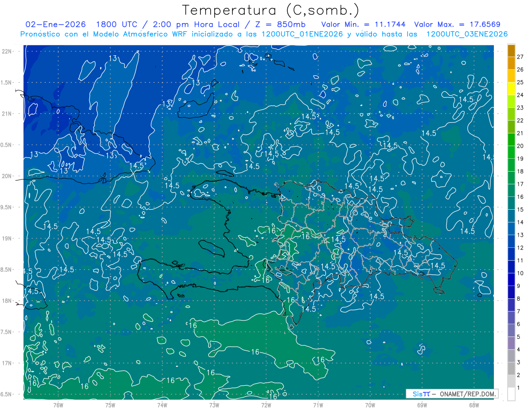Select the legend swatch between 9 and 10
532x411 pixels.
[511, 279]
